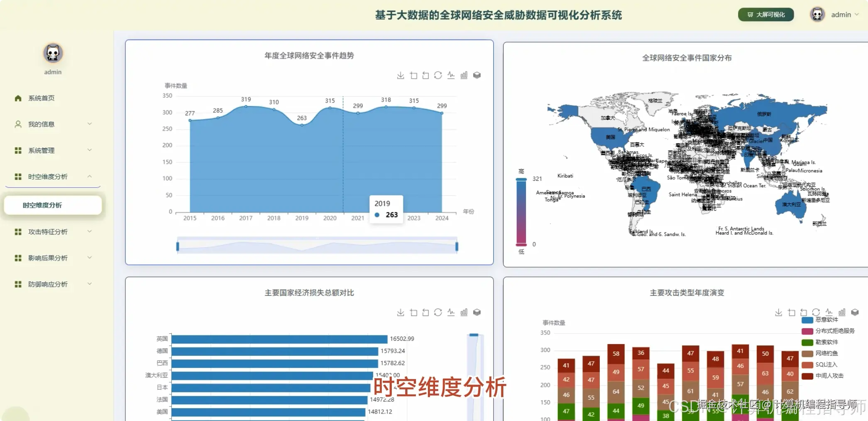Toggle stack mode on attack type chart
Viewport: 868px width, 421px height.
[855, 312]
